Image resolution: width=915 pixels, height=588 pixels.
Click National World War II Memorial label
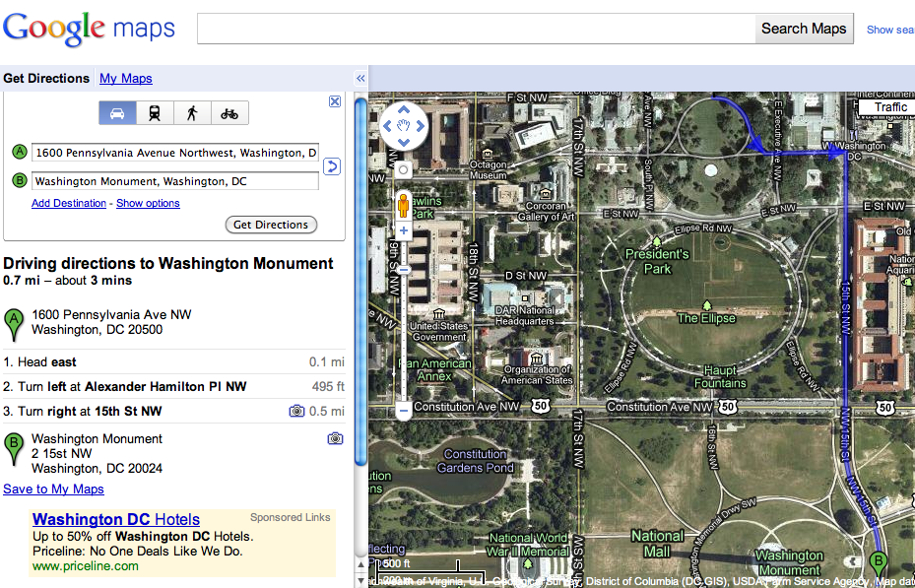[528, 545]
